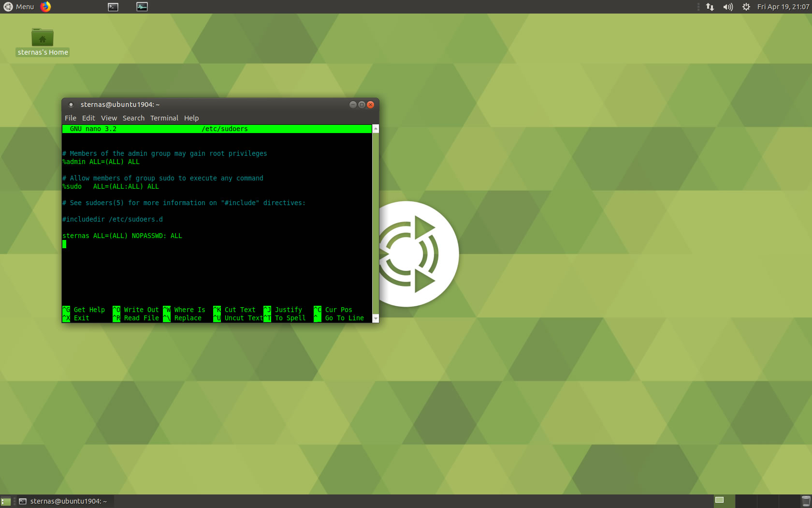Screen dimensions: 812x508
Task: Open the Search menu in terminal
Action: [x=133, y=118]
